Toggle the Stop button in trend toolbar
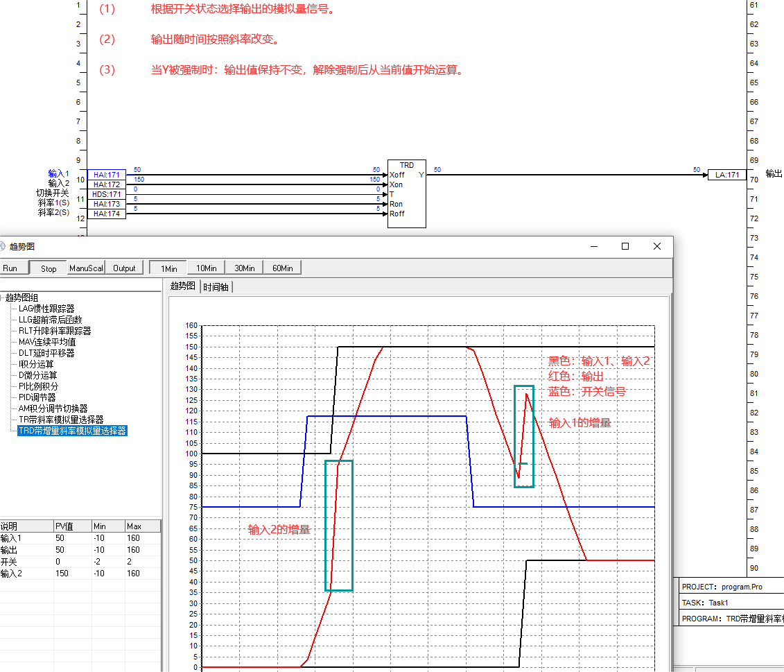The height and width of the screenshot is (672, 784). (x=49, y=268)
